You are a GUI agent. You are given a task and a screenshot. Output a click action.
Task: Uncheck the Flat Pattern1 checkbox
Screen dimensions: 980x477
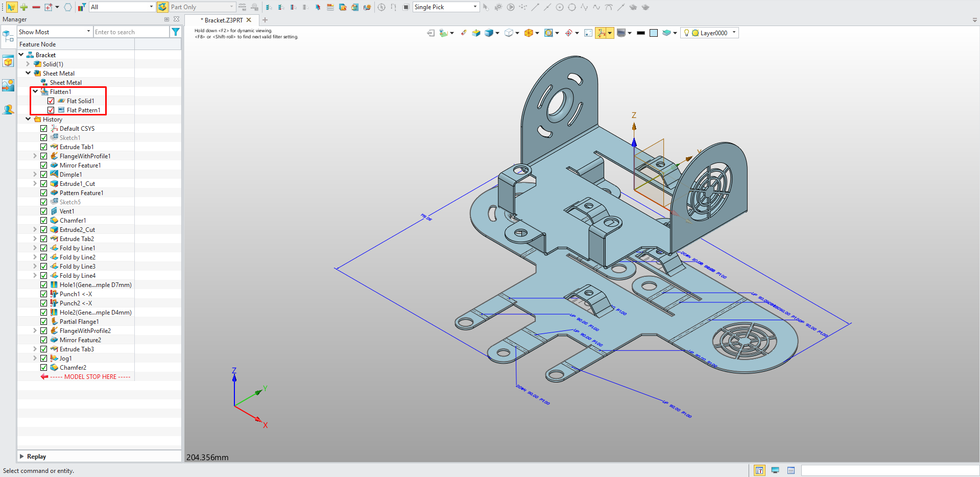click(x=51, y=110)
